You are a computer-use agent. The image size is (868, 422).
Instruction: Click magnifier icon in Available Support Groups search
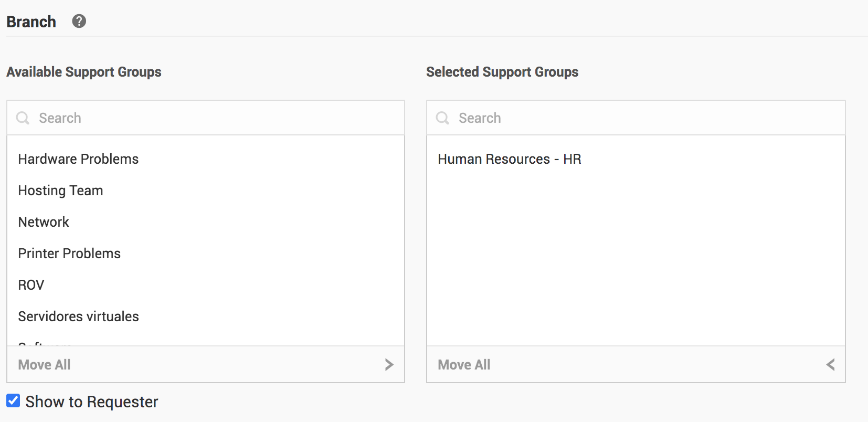23,118
